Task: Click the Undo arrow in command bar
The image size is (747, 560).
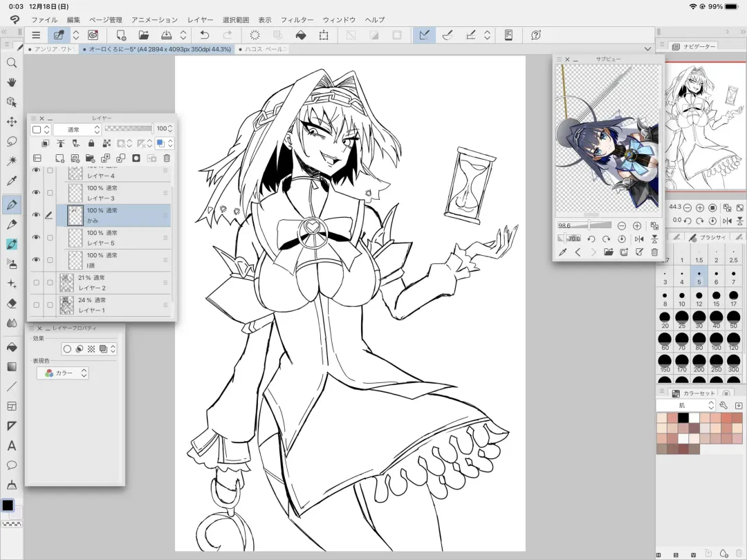Action: point(204,35)
